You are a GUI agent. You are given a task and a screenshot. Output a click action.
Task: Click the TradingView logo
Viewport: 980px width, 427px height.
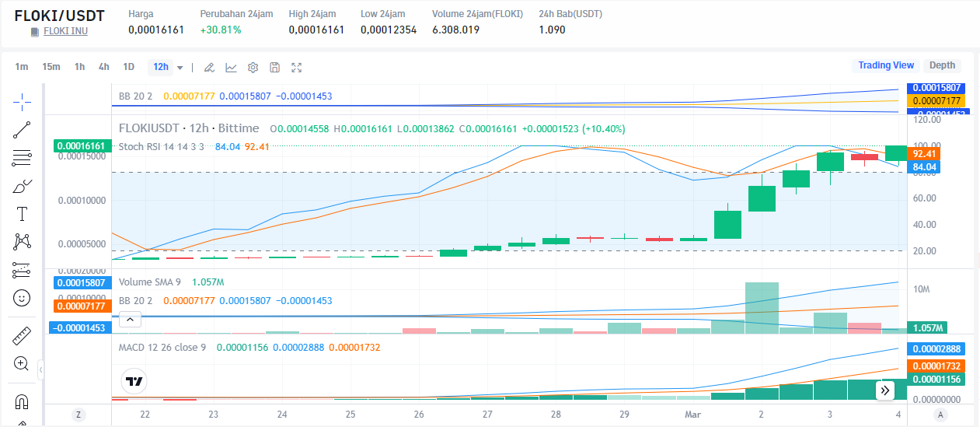click(x=134, y=381)
